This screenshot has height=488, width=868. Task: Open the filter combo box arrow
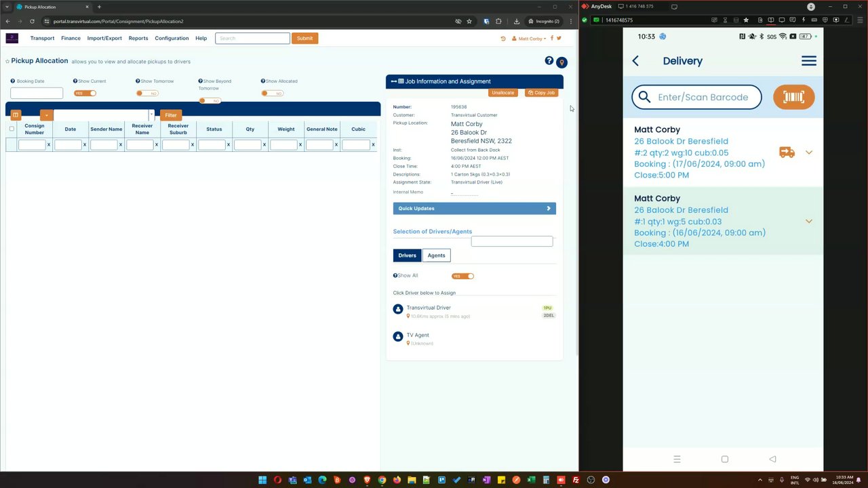tap(151, 115)
